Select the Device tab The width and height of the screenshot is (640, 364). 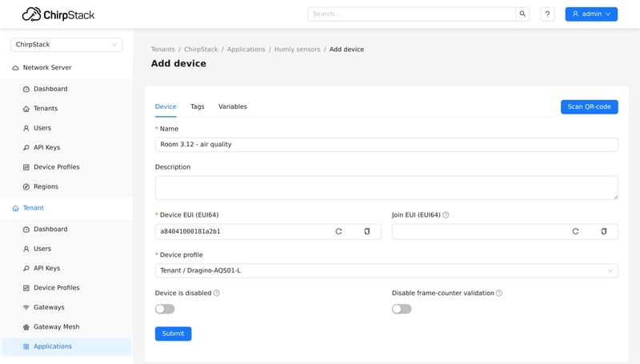tap(166, 107)
